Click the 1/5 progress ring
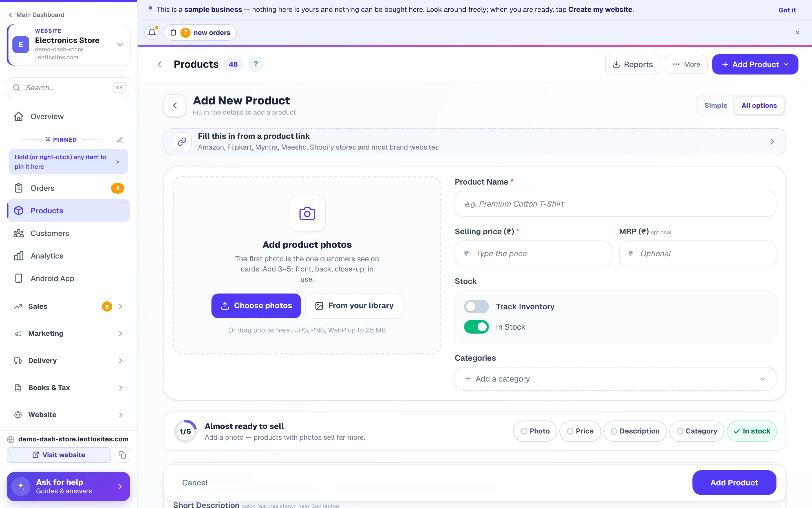Image resolution: width=812 pixels, height=508 pixels. [x=185, y=431]
